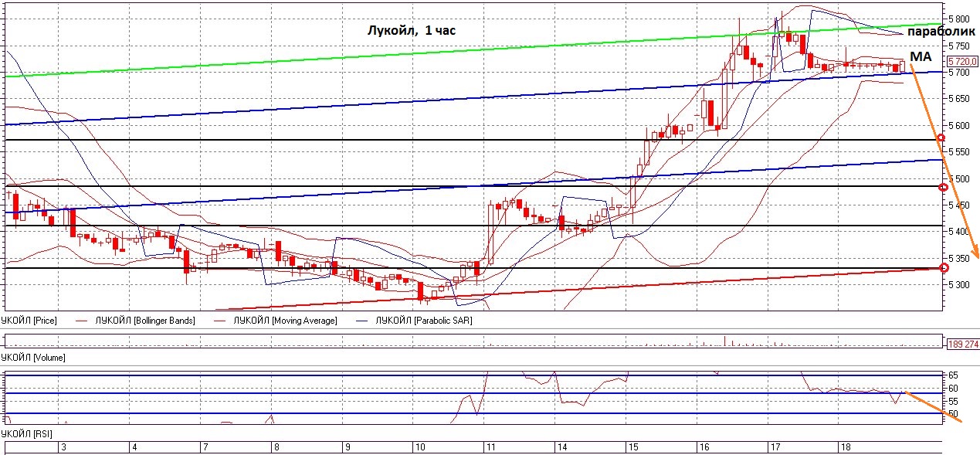Click the '[RSI]' panel label
This screenshot has height=455, width=980.
tap(26, 436)
